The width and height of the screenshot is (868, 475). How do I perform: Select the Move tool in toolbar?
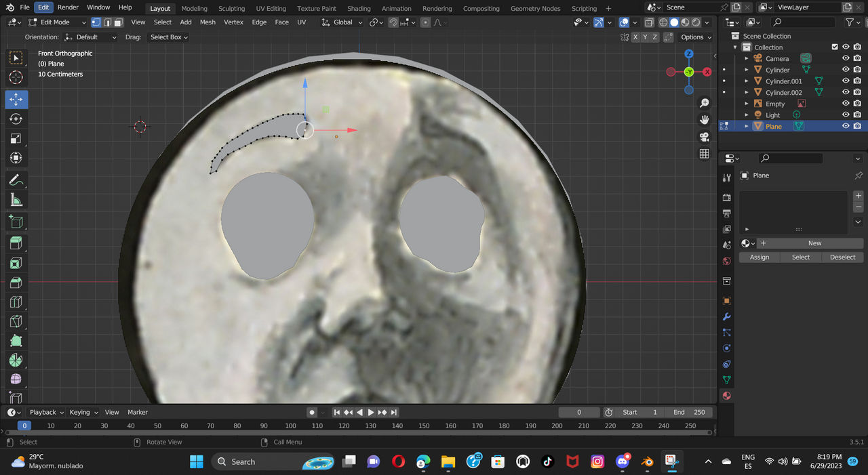pyautogui.click(x=16, y=99)
